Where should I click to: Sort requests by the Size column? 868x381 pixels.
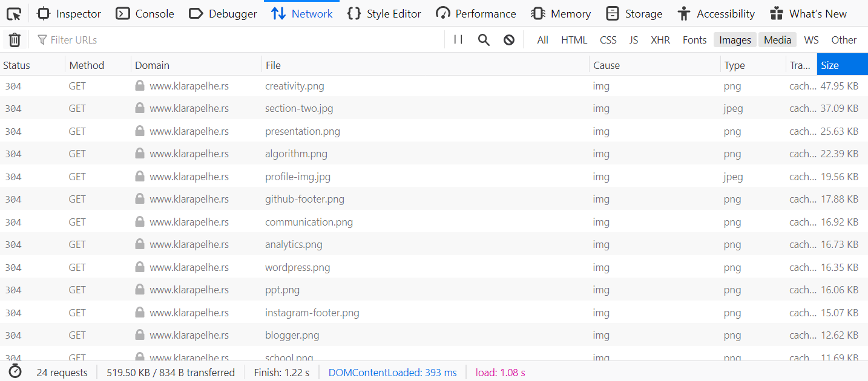point(830,65)
